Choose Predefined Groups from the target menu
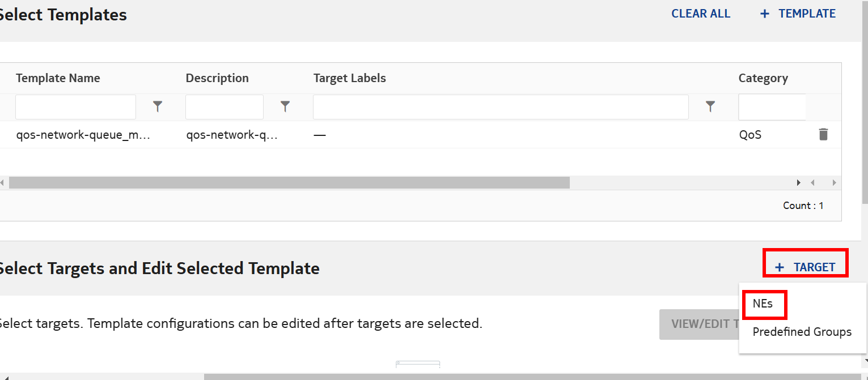 (x=802, y=332)
